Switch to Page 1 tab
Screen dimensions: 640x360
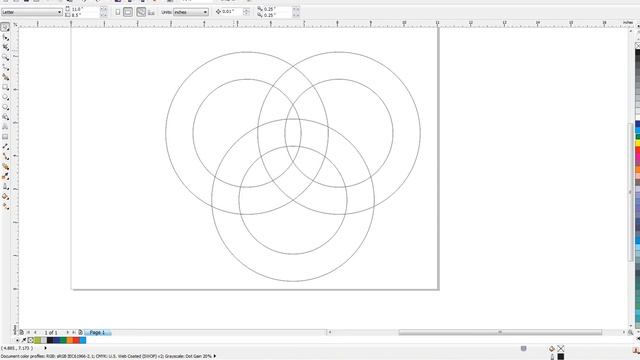tap(98, 332)
